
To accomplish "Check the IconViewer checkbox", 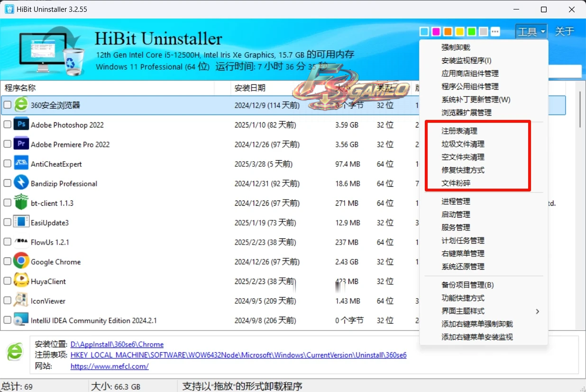I will point(7,301).
